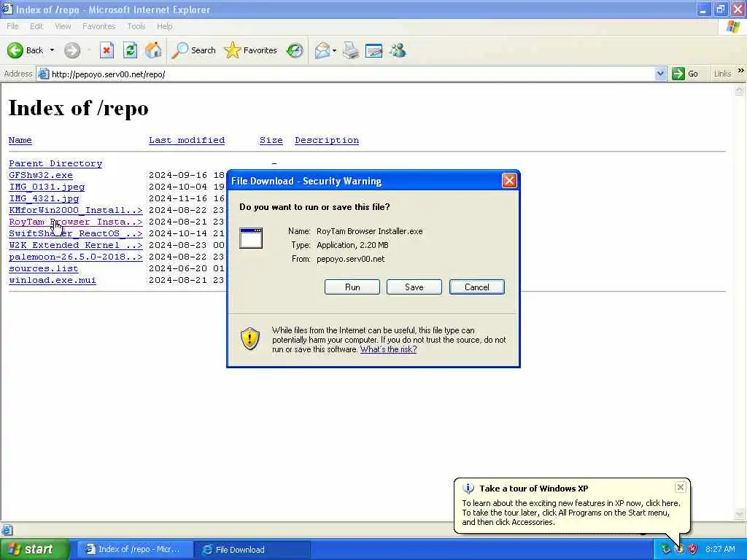The image size is (747, 560).
Task: Click the green Go button
Action: pyautogui.click(x=685, y=74)
